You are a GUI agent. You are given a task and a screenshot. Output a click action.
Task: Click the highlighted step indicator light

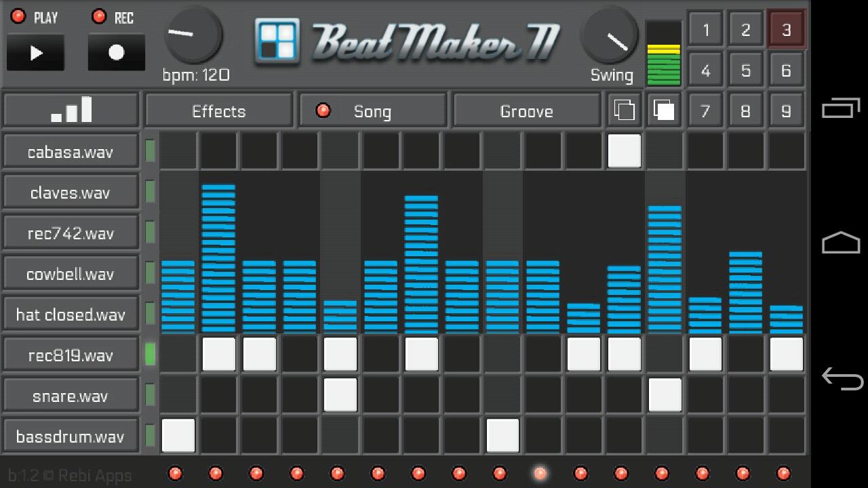tap(540, 473)
